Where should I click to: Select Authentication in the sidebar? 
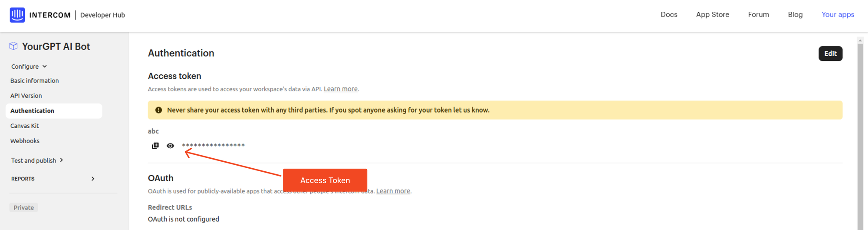[x=33, y=111]
